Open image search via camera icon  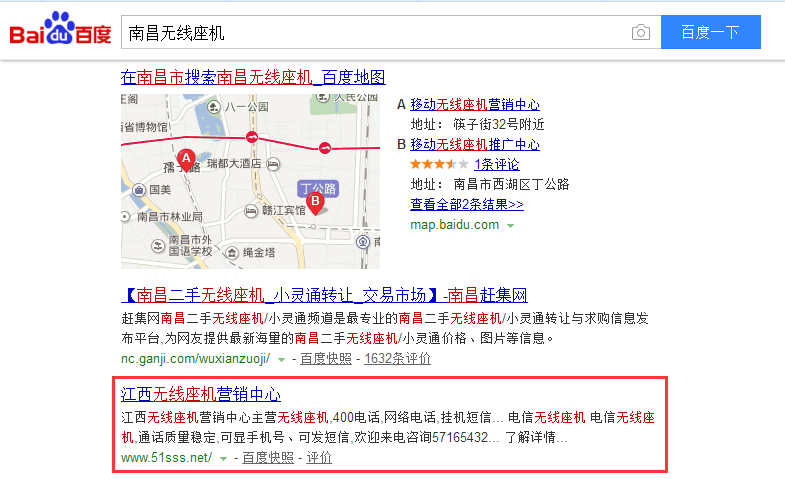click(640, 33)
